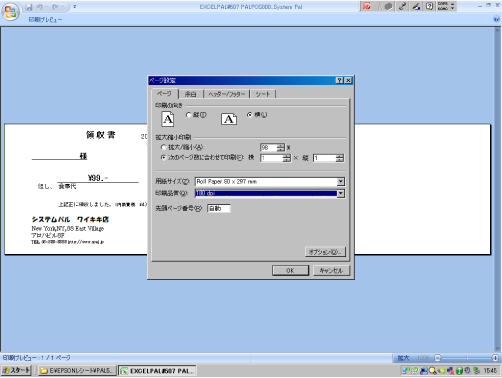The height and width of the screenshot is (378, 502).
Task: Click the dialog's question mark help icon
Action: [x=339, y=80]
